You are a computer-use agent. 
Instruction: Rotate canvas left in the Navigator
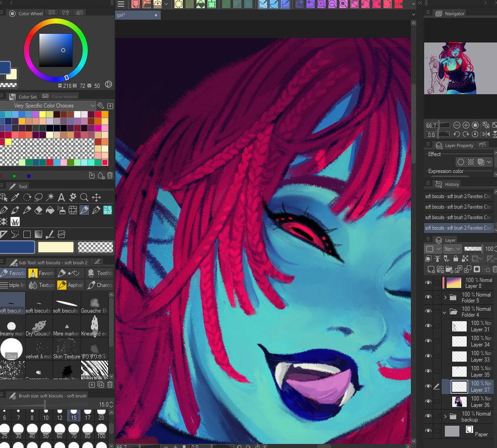(x=457, y=134)
